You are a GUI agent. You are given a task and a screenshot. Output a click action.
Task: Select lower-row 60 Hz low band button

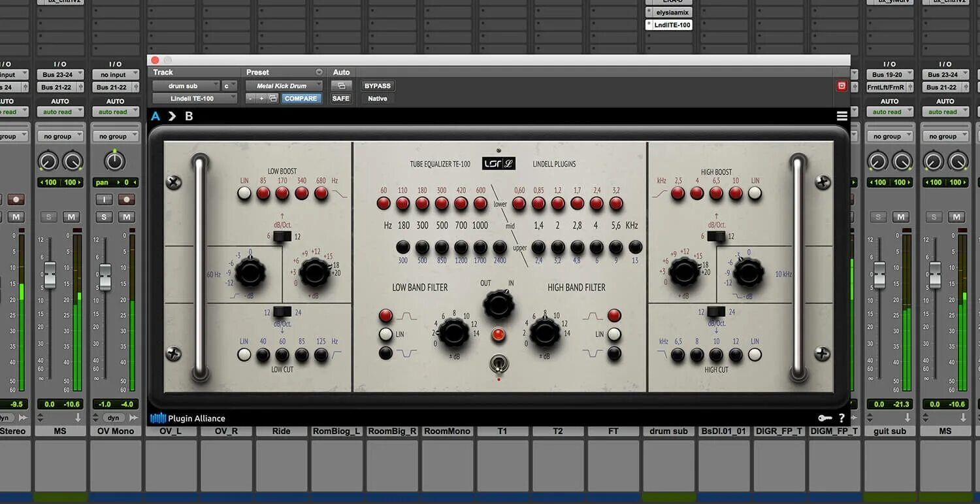[x=384, y=203]
